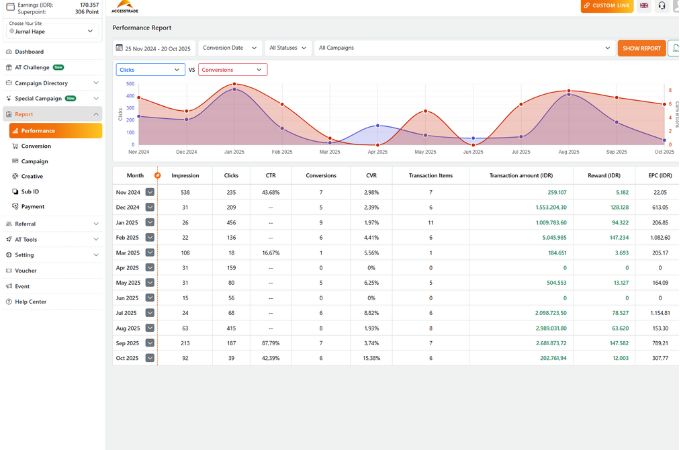Expand the Nov 2024 row details
Screen dimensions: 680x450
150,191
